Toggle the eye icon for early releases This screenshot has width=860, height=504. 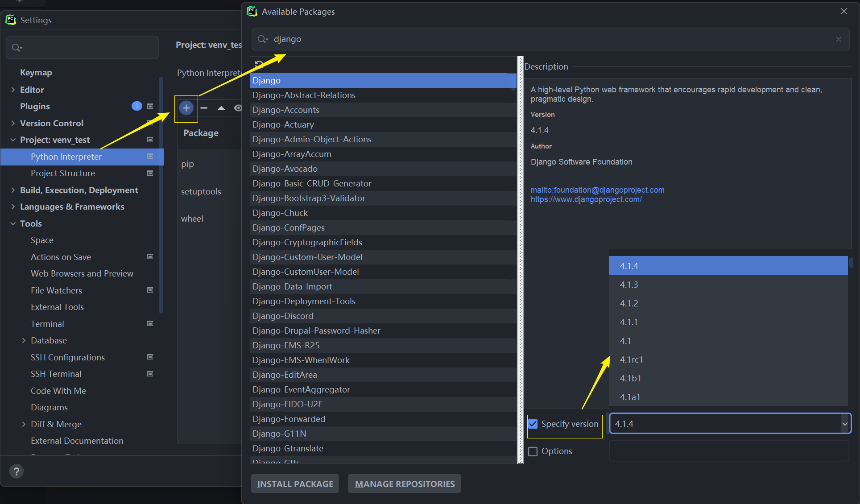(x=238, y=108)
